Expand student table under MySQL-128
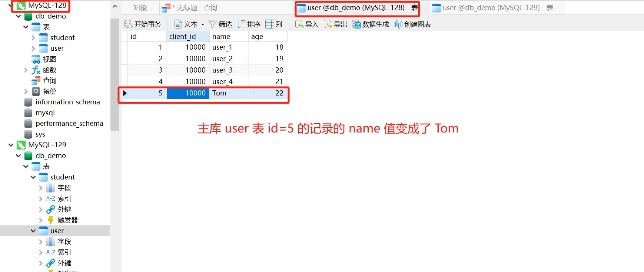 tap(33, 38)
